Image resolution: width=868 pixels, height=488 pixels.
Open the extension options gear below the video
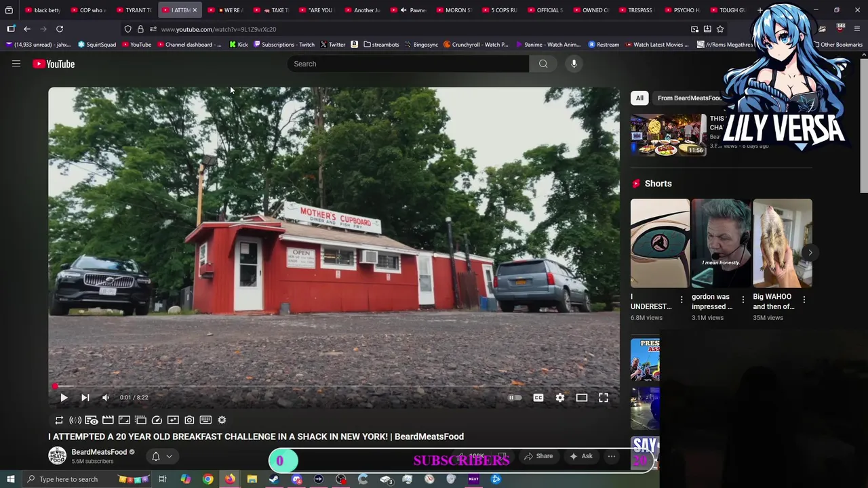222,420
